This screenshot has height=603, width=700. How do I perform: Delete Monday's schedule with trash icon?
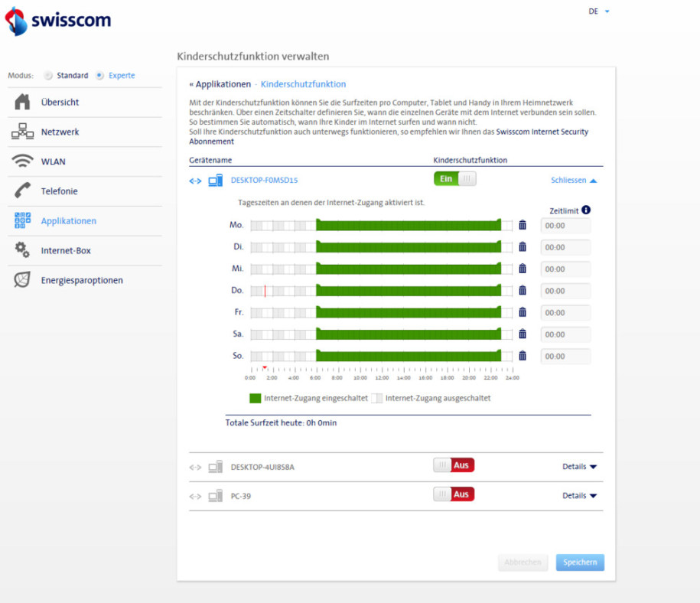point(523,225)
